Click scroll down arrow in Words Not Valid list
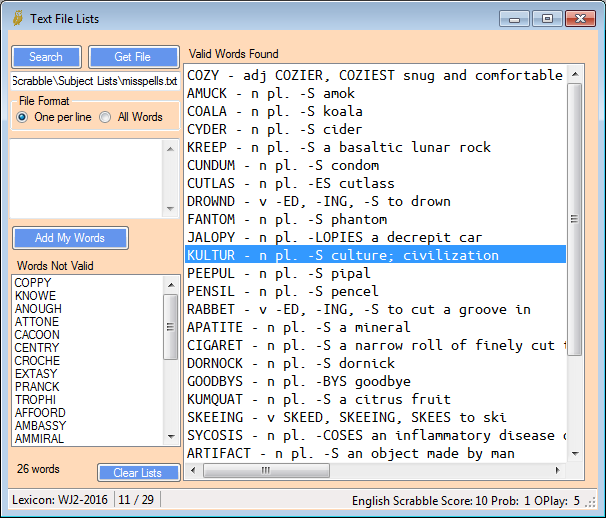 [170, 437]
